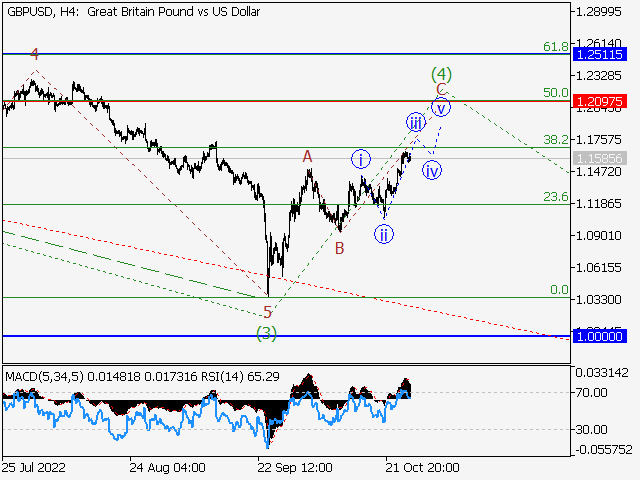Viewport: 640px width, 480px height.
Task: Click the 50.0 Fibonacci level label
Action: coord(556,93)
